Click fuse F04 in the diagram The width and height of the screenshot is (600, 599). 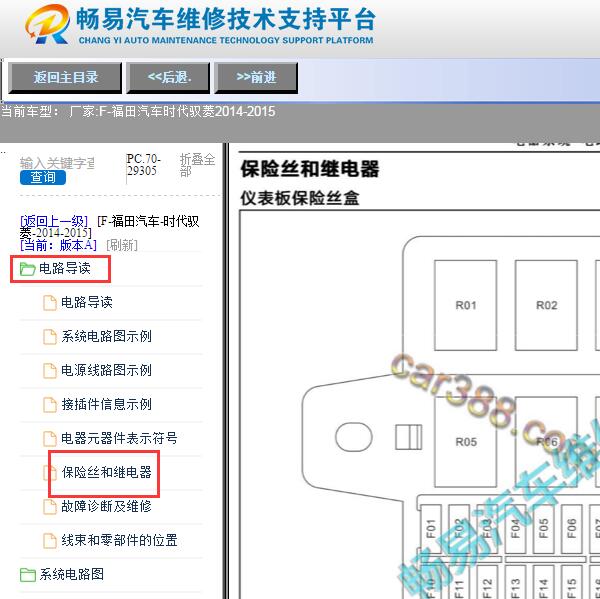pos(515,529)
